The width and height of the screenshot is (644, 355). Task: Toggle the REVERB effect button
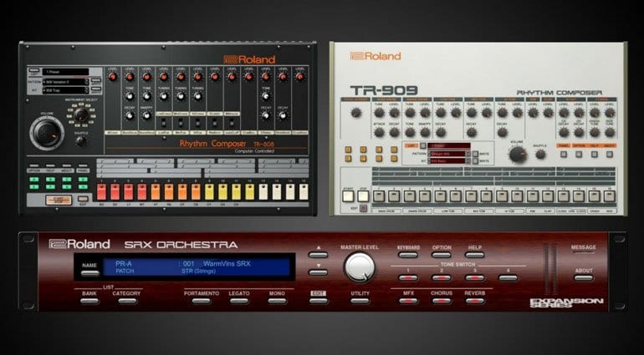(x=475, y=301)
